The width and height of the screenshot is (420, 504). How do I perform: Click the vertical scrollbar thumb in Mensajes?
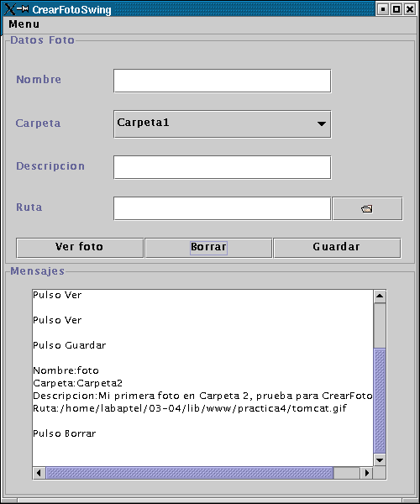pyautogui.click(x=380, y=401)
